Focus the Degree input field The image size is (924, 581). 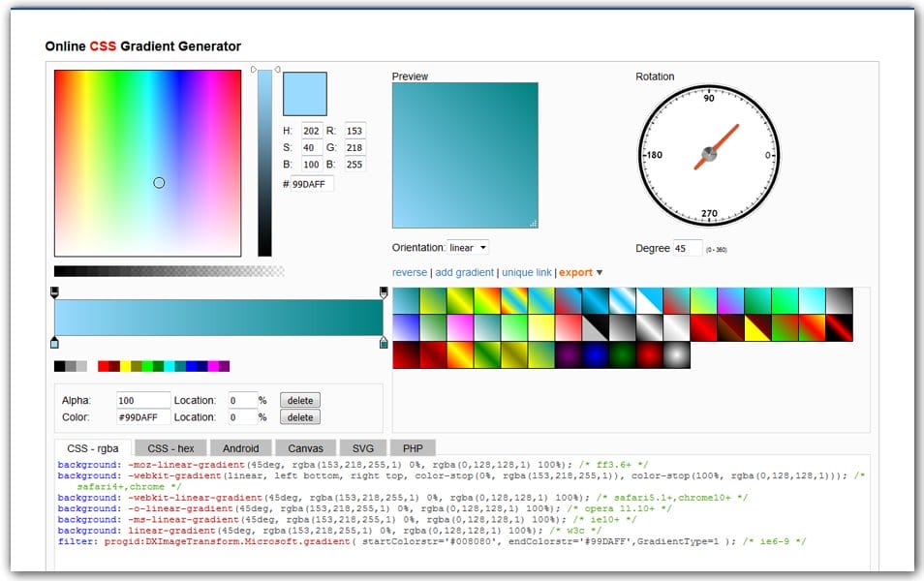(687, 249)
